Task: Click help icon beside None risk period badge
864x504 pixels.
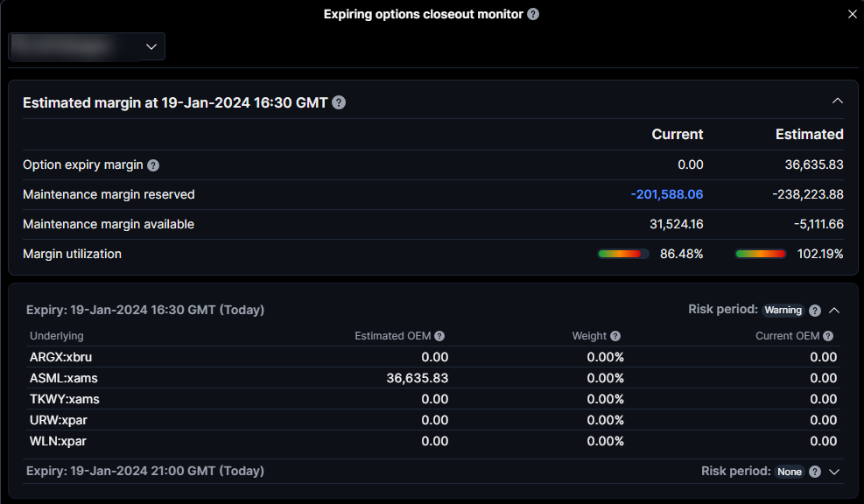Action: click(815, 472)
